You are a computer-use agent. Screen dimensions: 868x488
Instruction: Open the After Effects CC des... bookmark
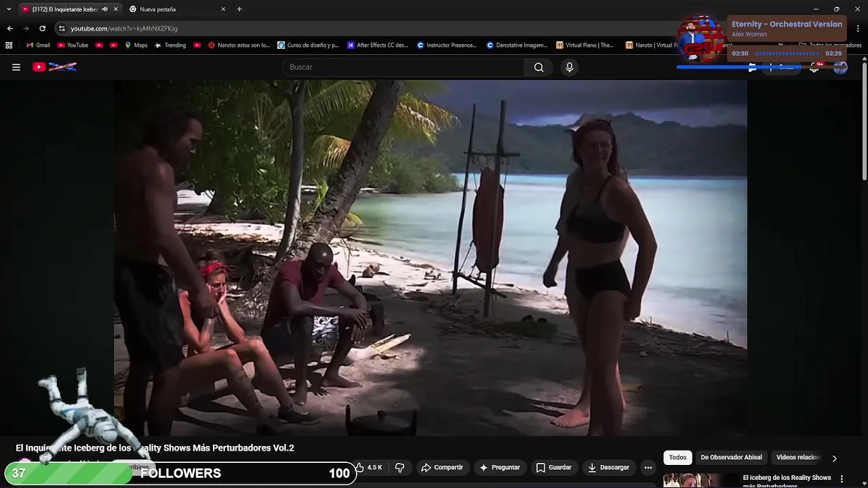[378, 45]
